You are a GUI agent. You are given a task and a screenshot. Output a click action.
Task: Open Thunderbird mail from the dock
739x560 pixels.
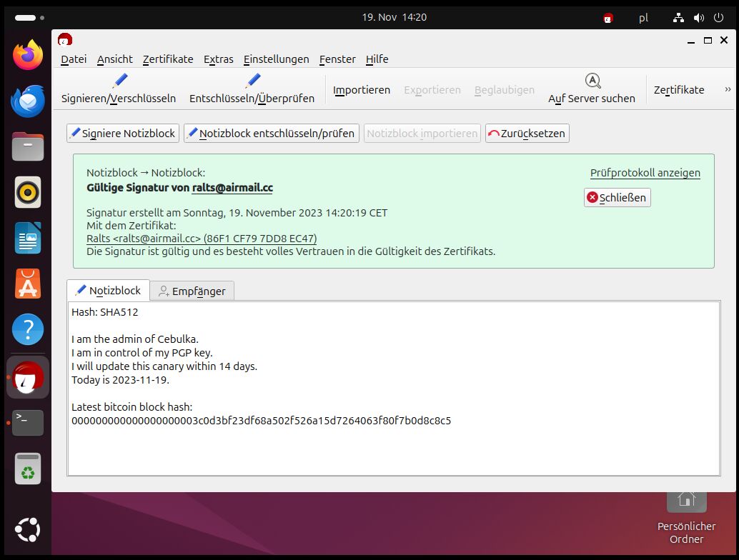tap(28, 101)
